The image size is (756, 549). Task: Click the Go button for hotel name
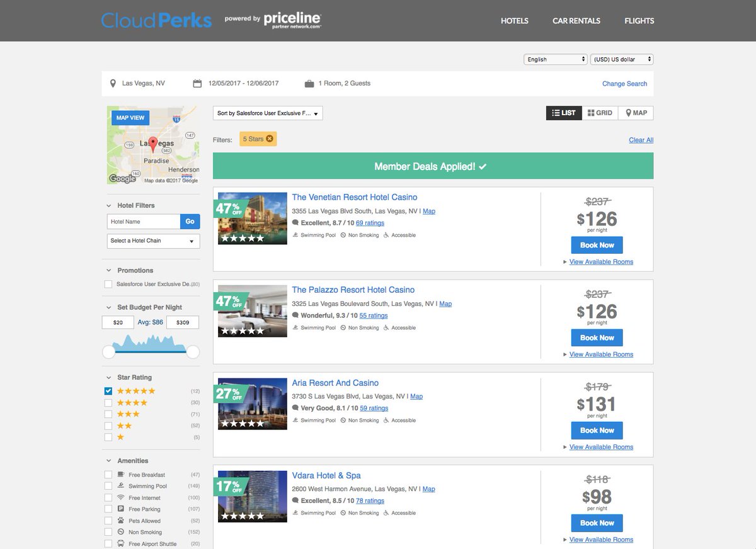pyautogui.click(x=190, y=222)
